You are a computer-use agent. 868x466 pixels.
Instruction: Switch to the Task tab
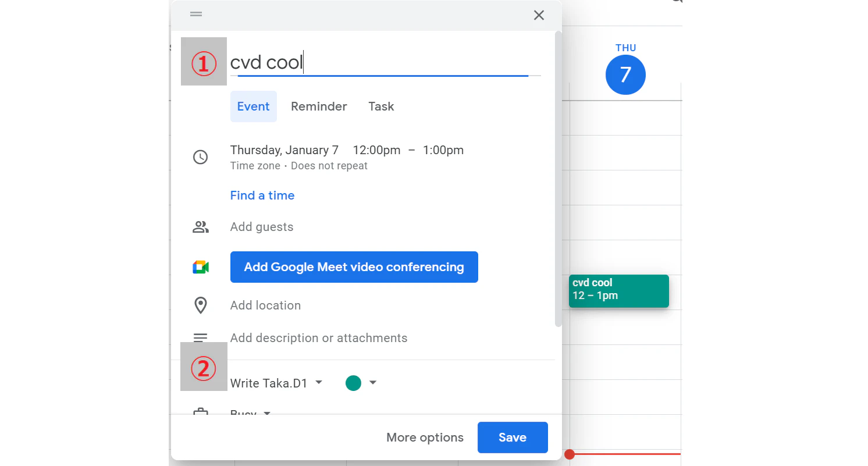[x=381, y=106]
